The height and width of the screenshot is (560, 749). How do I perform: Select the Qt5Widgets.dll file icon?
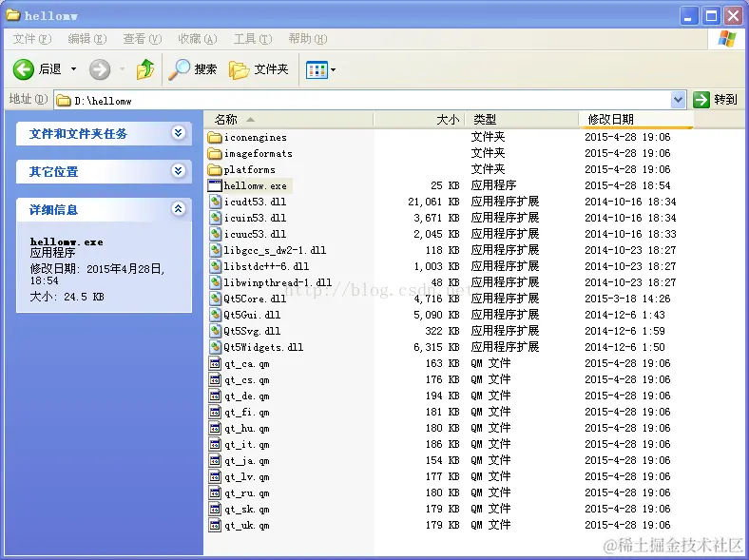[x=215, y=347]
